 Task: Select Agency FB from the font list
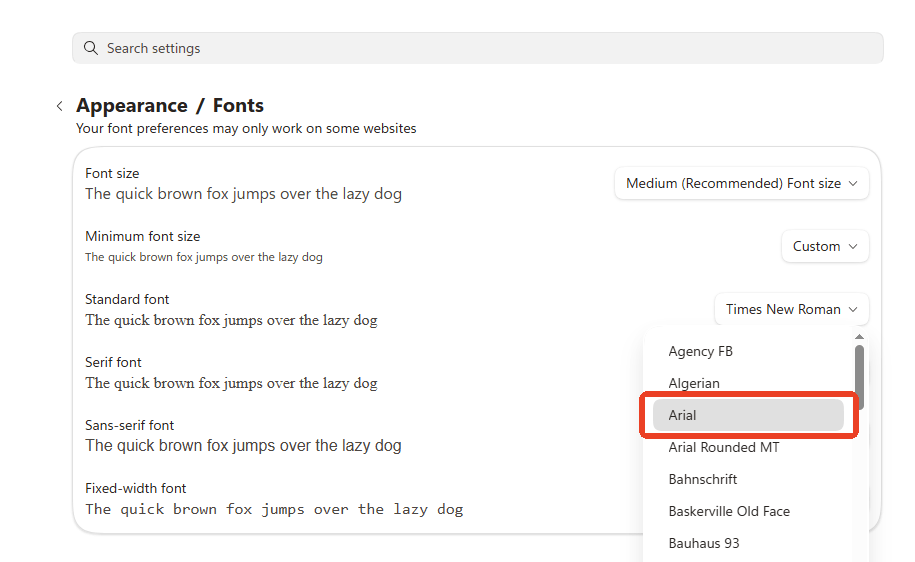pyautogui.click(x=700, y=351)
